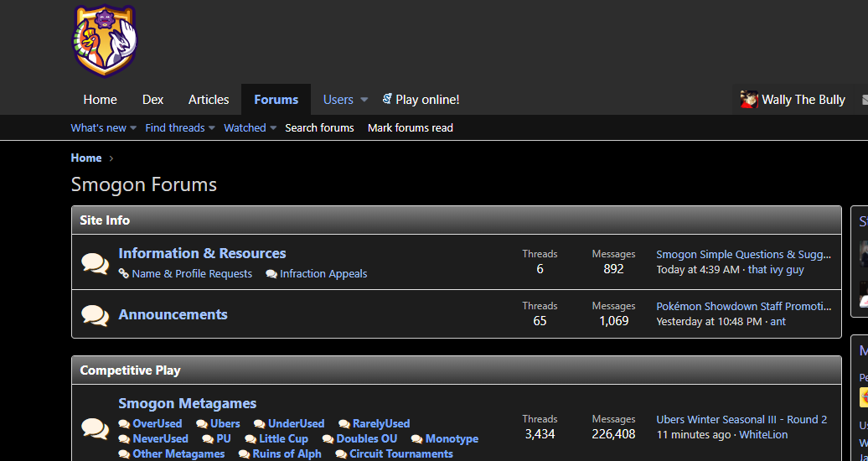Open the OverUsed subforum

[158, 424]
